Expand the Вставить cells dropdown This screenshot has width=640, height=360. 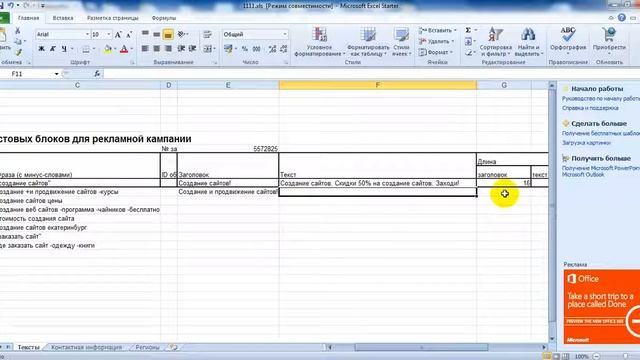tap(455, 30)
